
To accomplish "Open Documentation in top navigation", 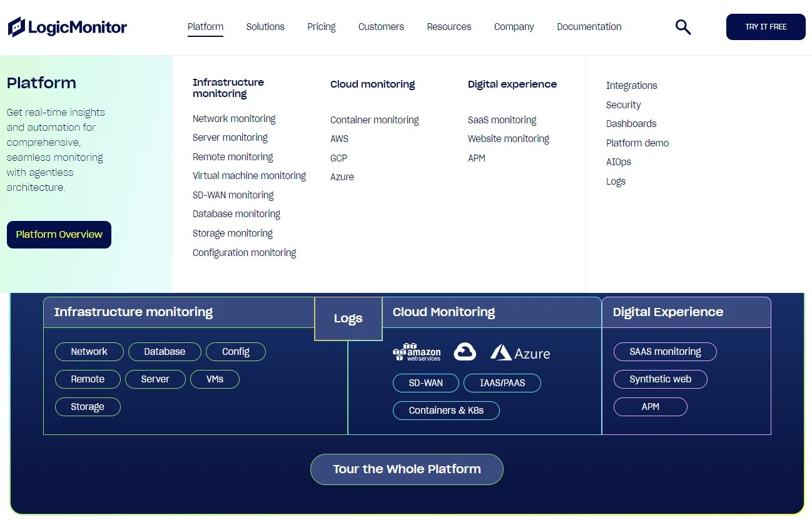I will (589, 27).
